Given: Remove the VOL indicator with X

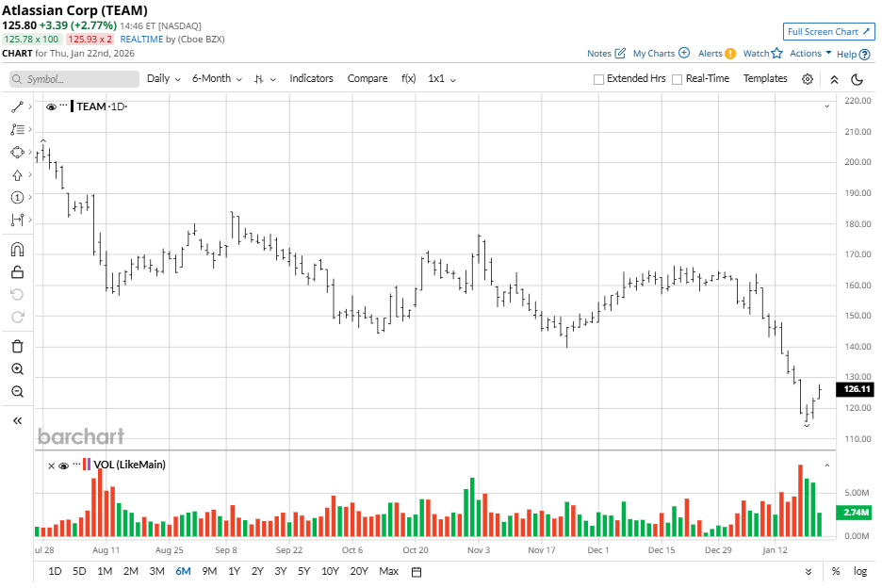Looking at the screenshot, I should (51, 465).
